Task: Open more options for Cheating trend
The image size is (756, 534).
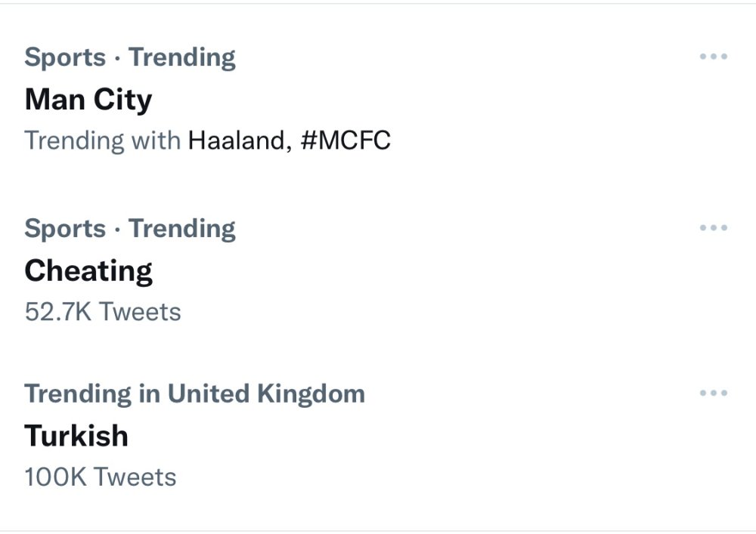Action: click(713, 228)
